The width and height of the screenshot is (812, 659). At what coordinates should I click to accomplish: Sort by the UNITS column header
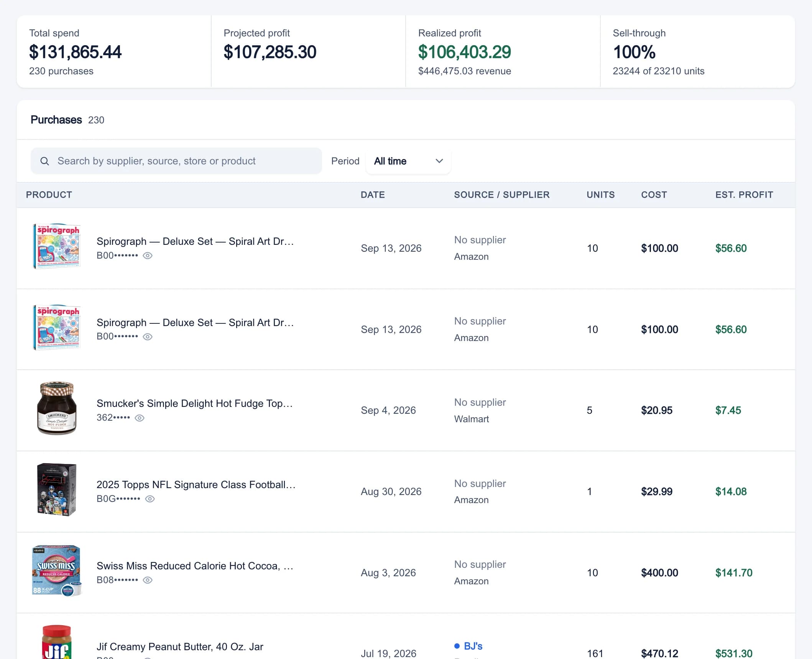(x=600, y=195)
